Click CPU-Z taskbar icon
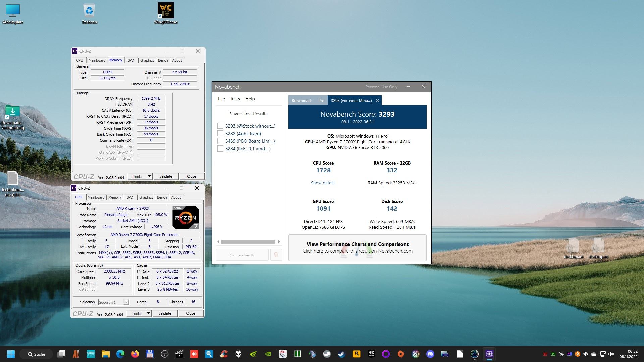The image size is (644, 362). click(489, 354)
